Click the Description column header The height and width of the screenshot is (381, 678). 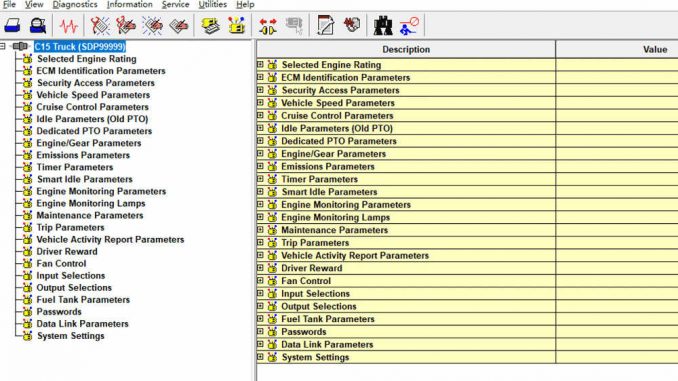coord(406,49)
